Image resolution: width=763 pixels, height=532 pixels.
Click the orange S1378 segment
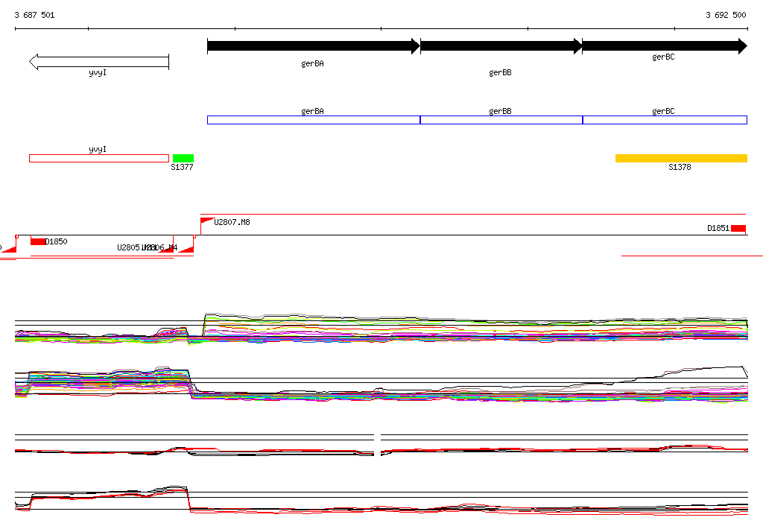click(x=681, y=158)
